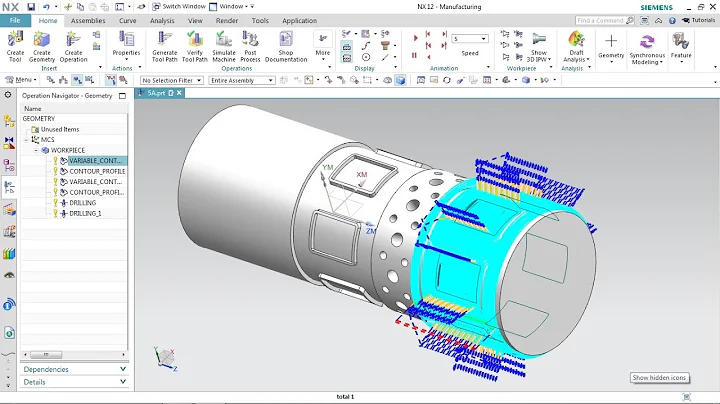Click the Undo icon
Image resolution: width=720 pixels, height=404 pixels.
click(x=46, y=7)
